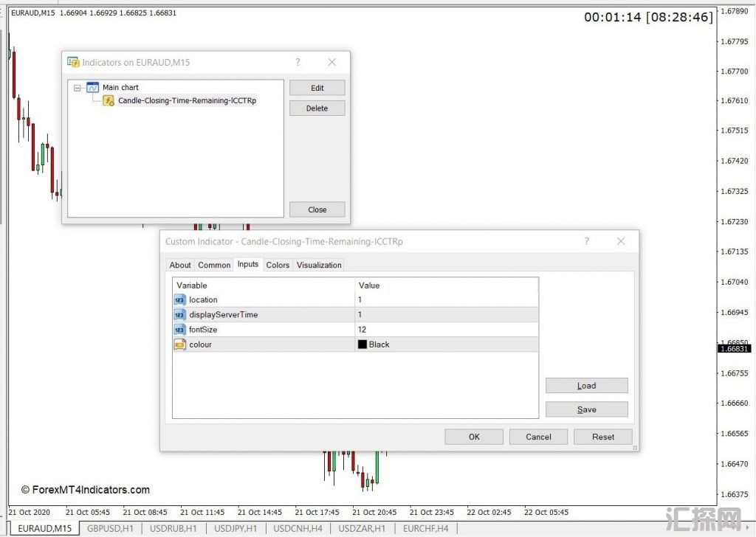Click Reset to restore default inputs

click(x=602, y=437)
